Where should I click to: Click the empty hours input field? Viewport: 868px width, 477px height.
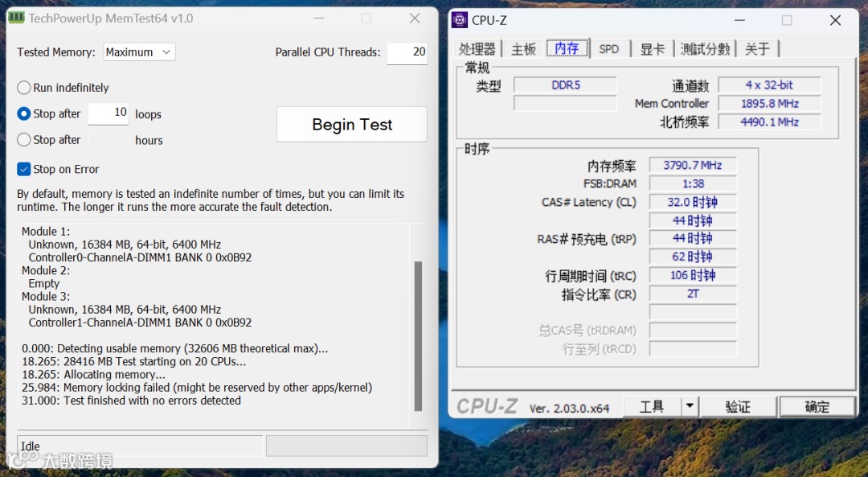(x=108, y=140)
